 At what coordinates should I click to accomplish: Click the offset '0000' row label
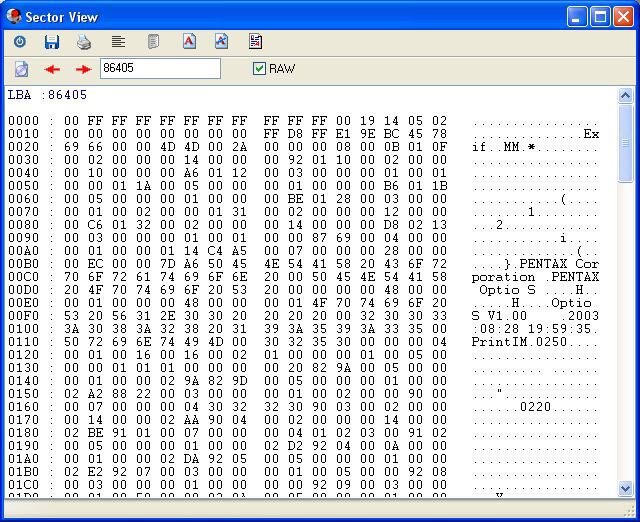coord(24,121)
